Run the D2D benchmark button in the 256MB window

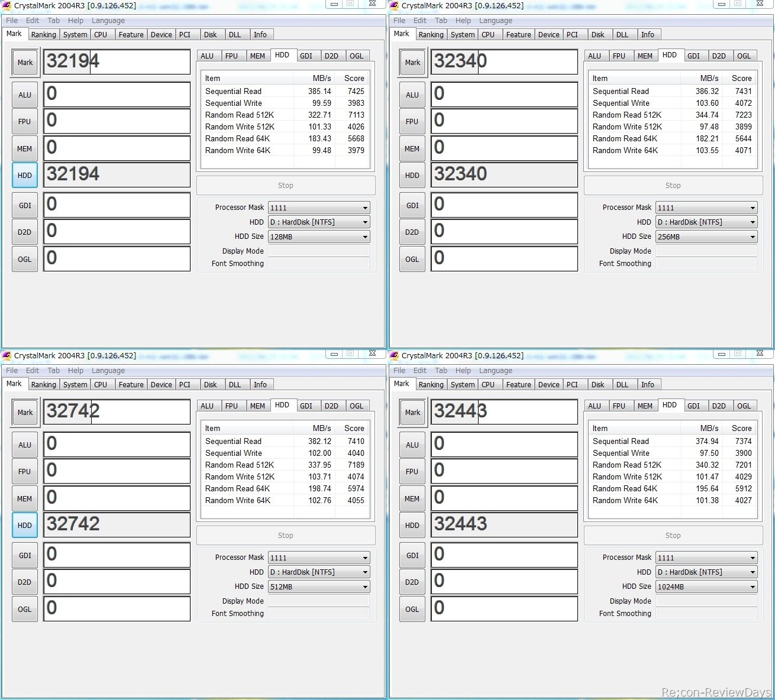[x=412, y=232]
